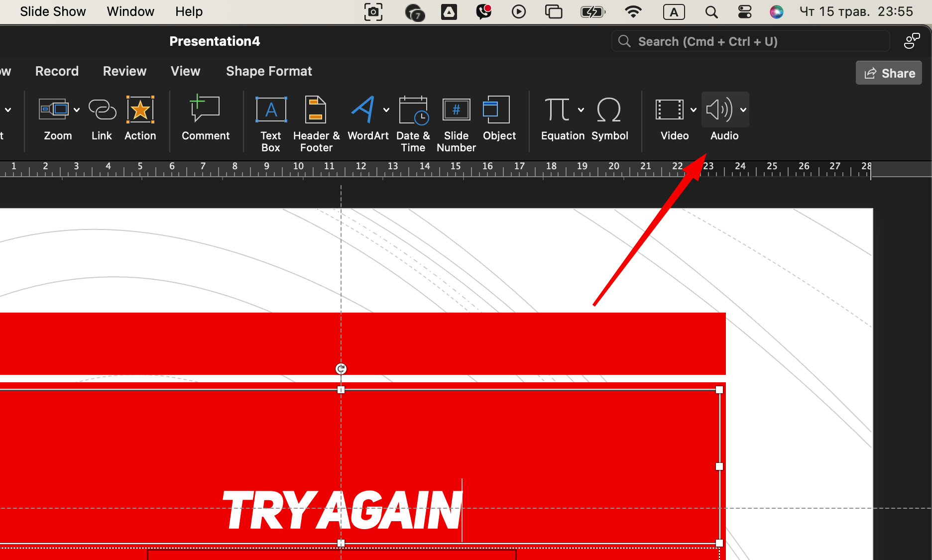
Task: Click the Presentation4 document title
Action: (215, 41)
